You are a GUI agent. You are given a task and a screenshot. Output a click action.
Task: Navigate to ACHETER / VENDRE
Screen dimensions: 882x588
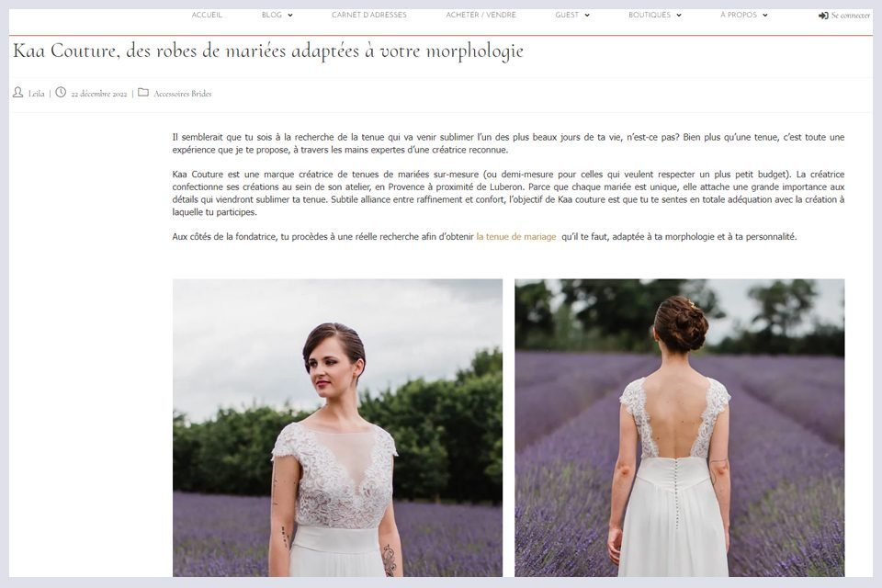(481, 15)
